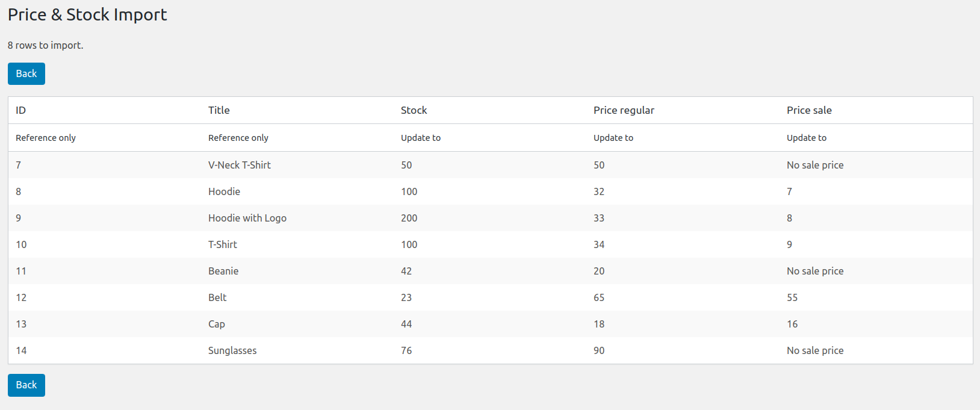Image resolution: width=980 pixels, height=410 pixels.
Task: Click sale price 16 in Cap row
Action: [x=792, y=324]
